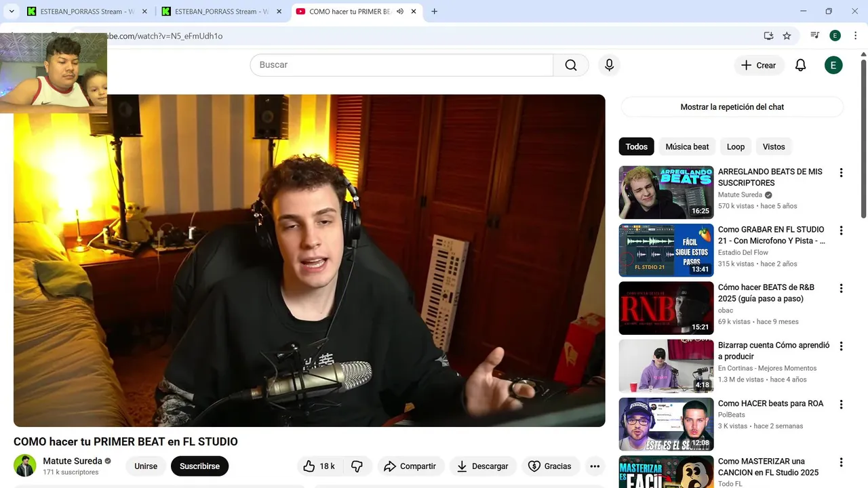
Task: Open options menu for beats para ROA video
Action: [841, 405]
